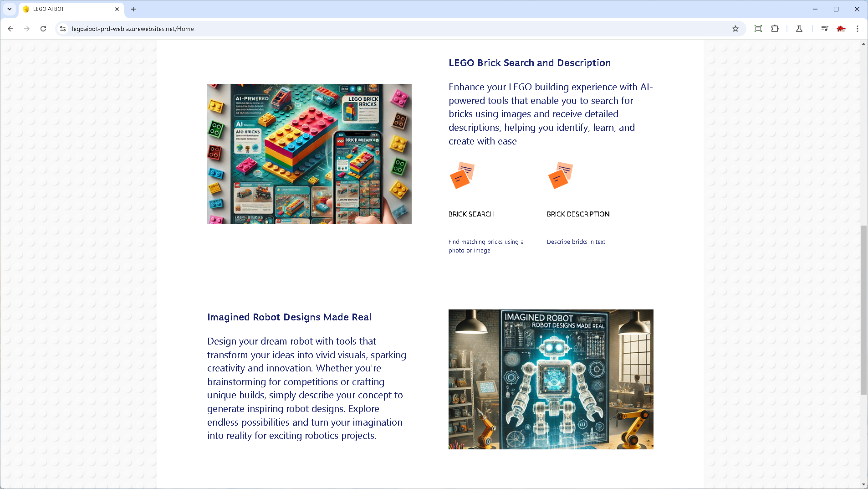This screenshot has width=868, height=489.
Task: Click the scrollbar up arrow
Action: [x=863, y=44]
